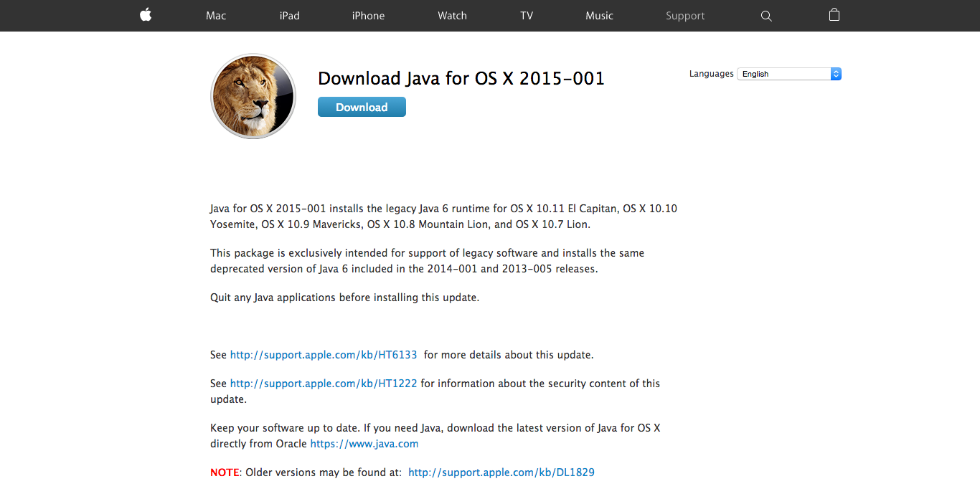The height and width of the screenshot is (499, 980).
Task: Visit the https://www.java.com link
Action: (364, 444)
